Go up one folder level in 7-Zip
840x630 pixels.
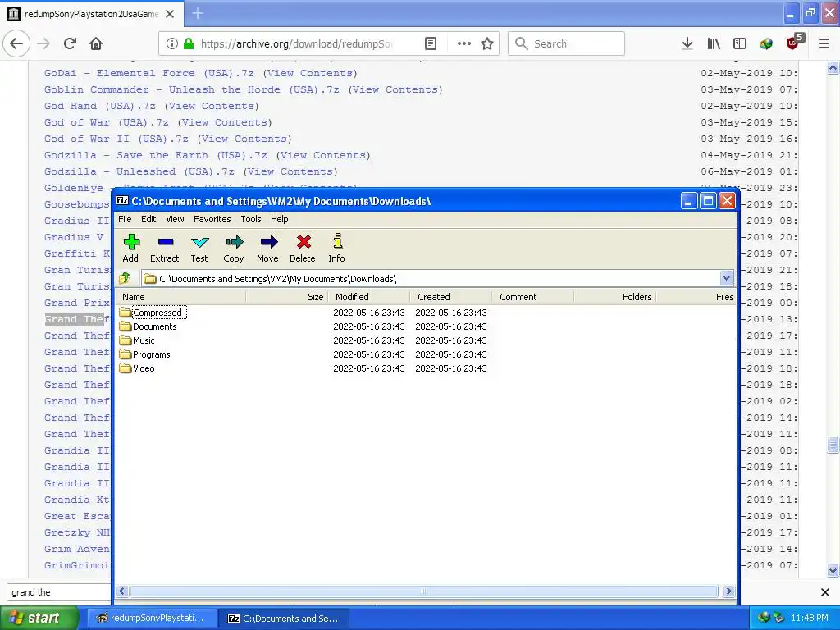tap(125, 277)
